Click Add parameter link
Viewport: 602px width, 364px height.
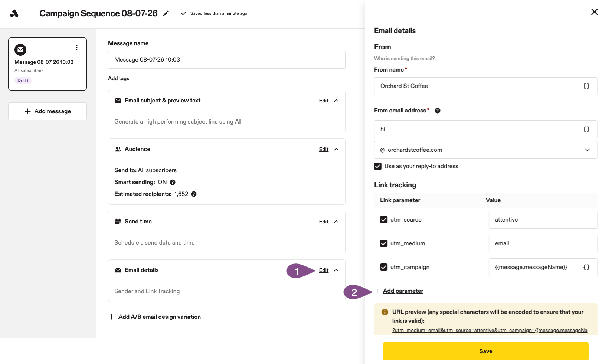(x=403, y=291)
